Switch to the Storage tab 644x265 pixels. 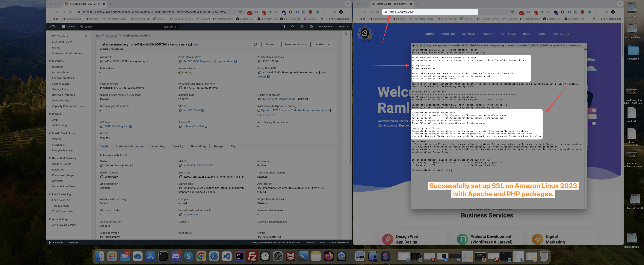pos(218,146)
